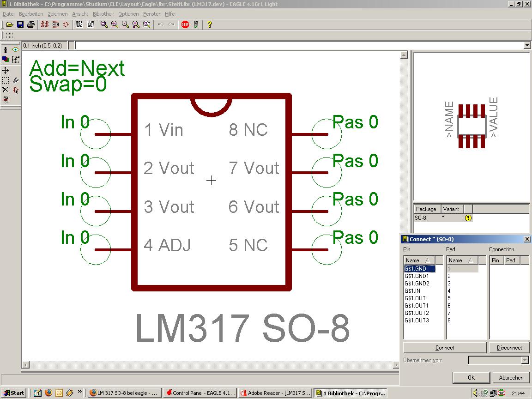This screenshot has height=399, width=532.
Task: Cancel with the Abbrechen button
Action: pyautogui.click(x=511, y=377)
